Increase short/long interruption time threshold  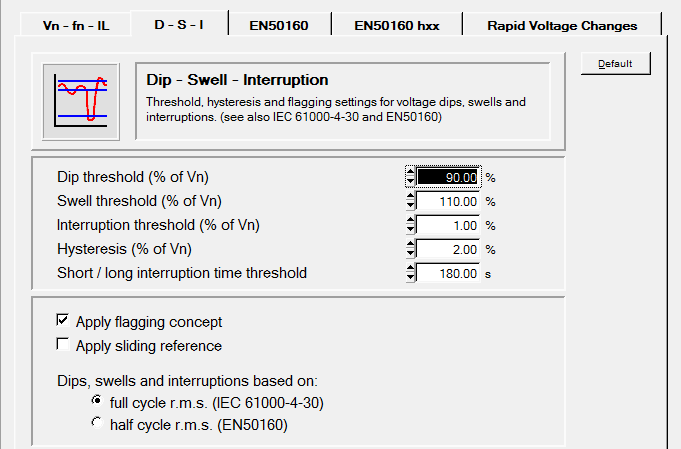click(x=410, y=268)
